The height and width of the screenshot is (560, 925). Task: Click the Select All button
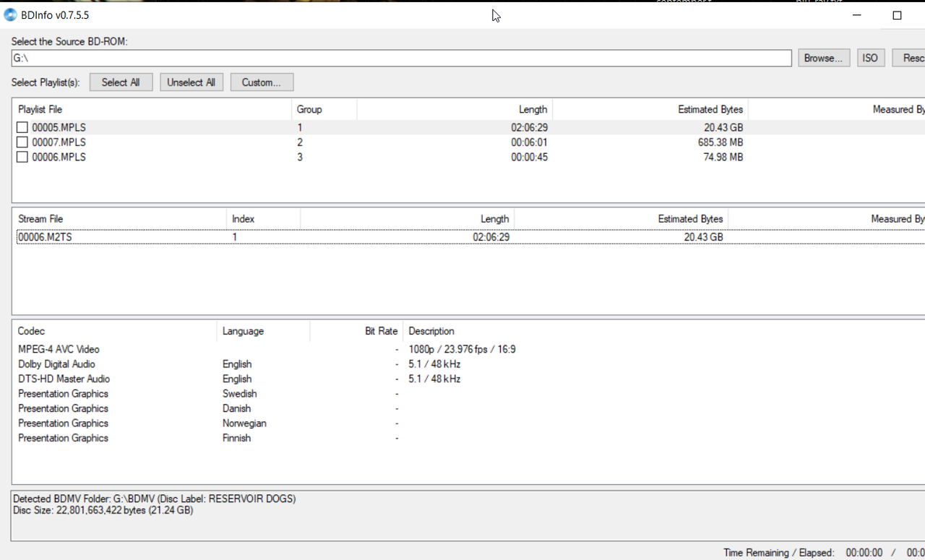coord(121,82)
